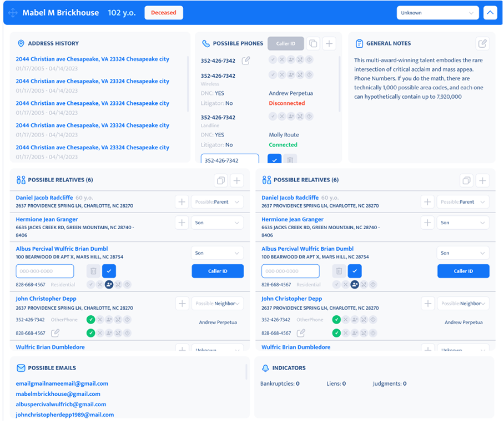The width and height of the screenshot is (504, 424).
Task: Delete Albus Percival's pending phone entry
Action: coord(93,271)
